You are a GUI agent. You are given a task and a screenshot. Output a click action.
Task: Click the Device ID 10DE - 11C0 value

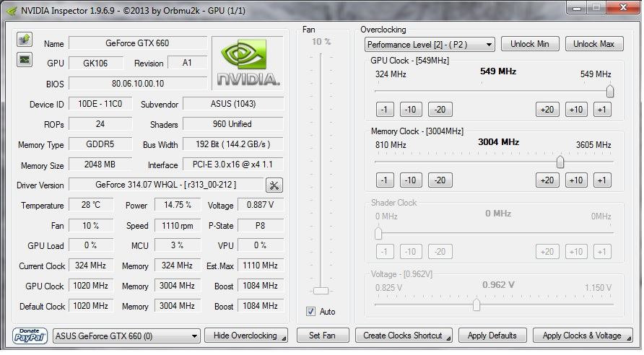click(100, 104)
